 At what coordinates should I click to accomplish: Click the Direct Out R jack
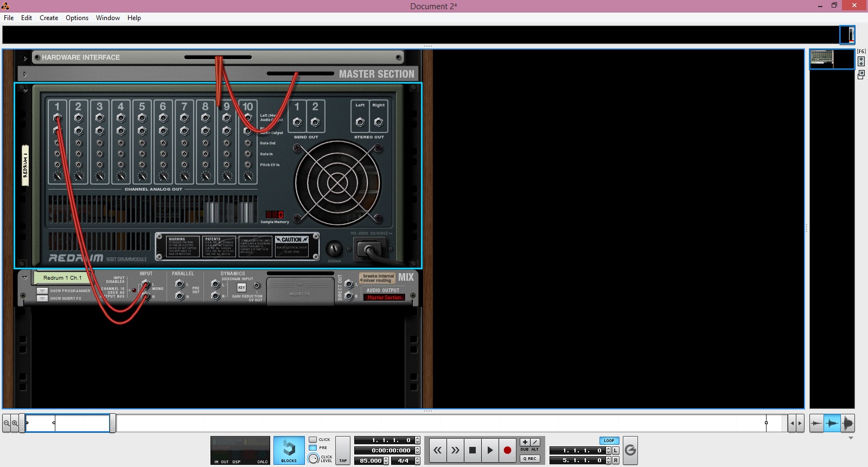349,296
